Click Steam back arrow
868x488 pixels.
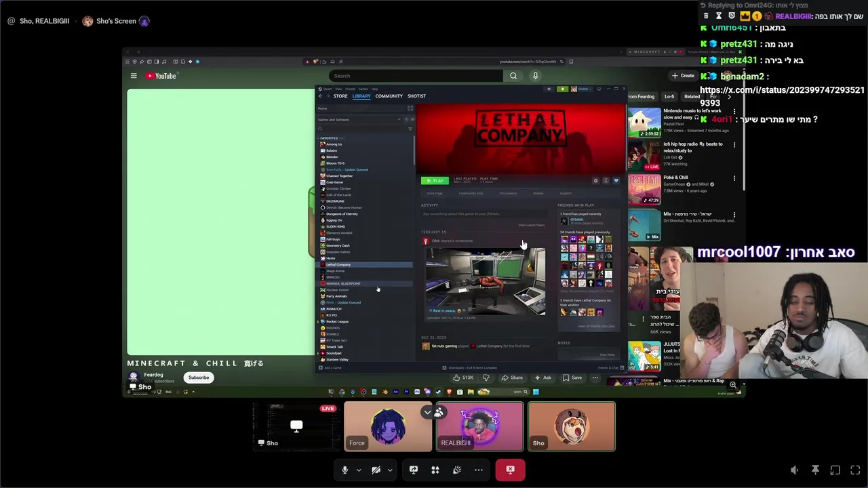(320, 96)
